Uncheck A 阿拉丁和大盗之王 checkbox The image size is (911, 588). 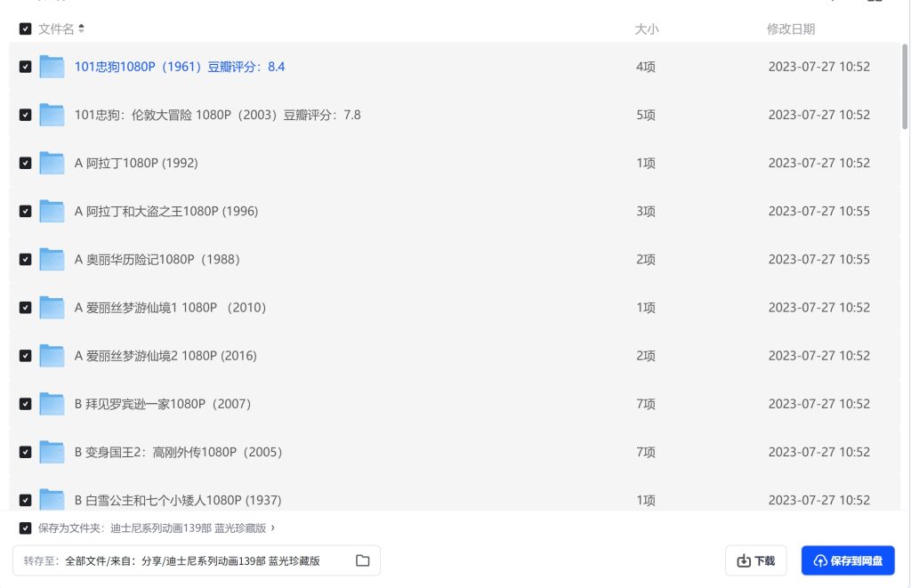tap(25, 212)
